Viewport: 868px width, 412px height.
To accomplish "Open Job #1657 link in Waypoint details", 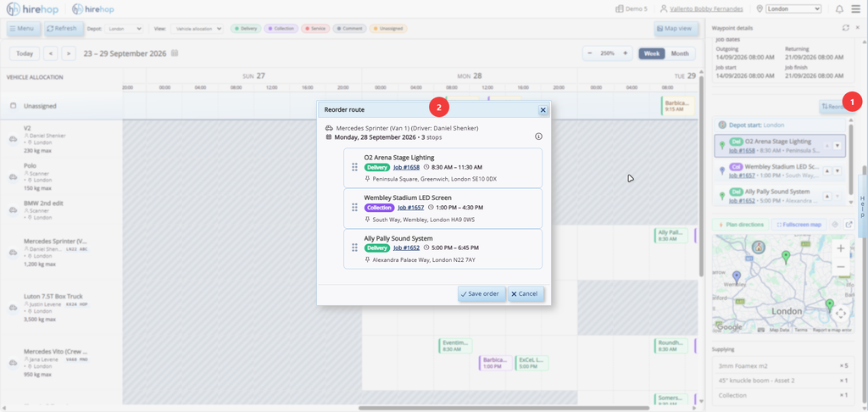I will 742,175.
